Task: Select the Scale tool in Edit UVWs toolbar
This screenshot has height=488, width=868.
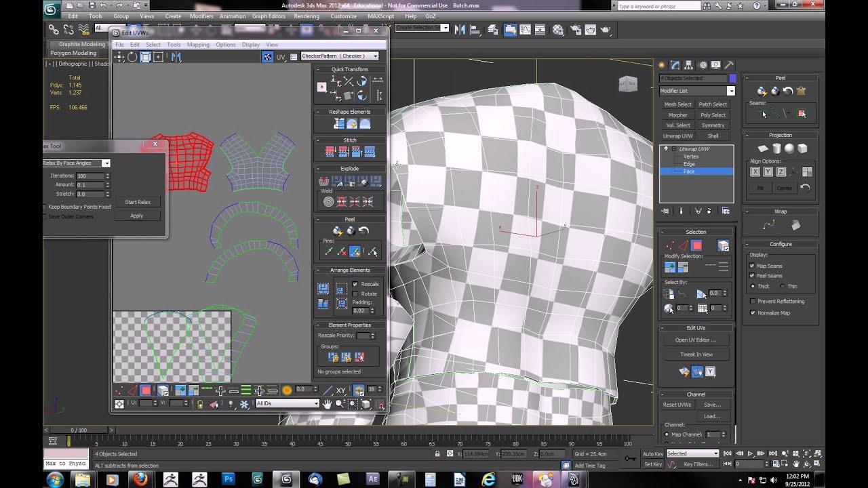Action: [145, 57]
